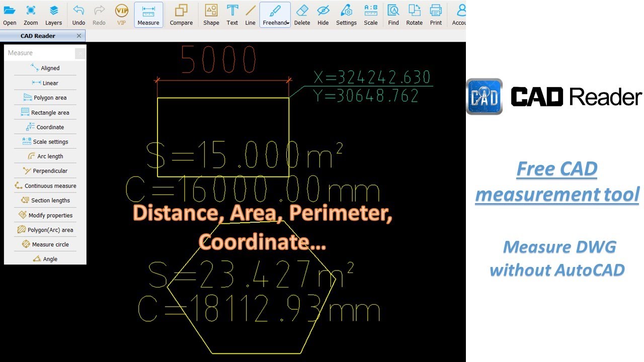644x362 pixels.
Task: Click the CAD Reader logo icon
Action: 484,97
